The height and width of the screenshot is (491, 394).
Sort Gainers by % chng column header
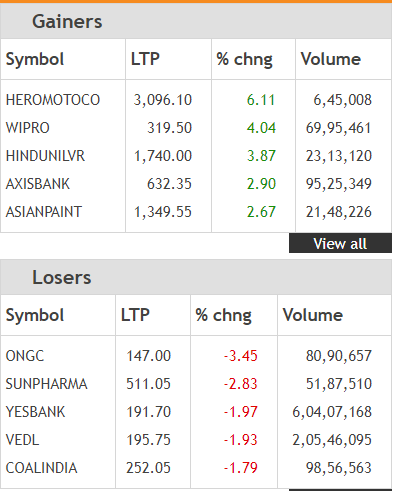[x=244, y=59]
